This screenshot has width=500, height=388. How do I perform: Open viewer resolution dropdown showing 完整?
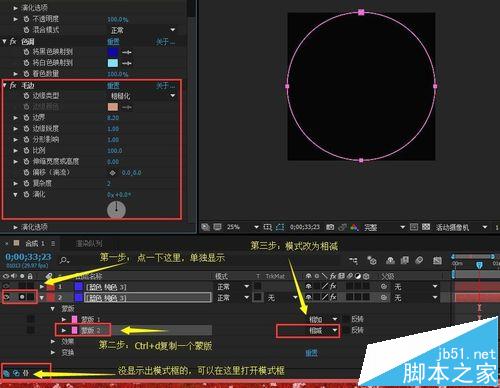(384, 227)
